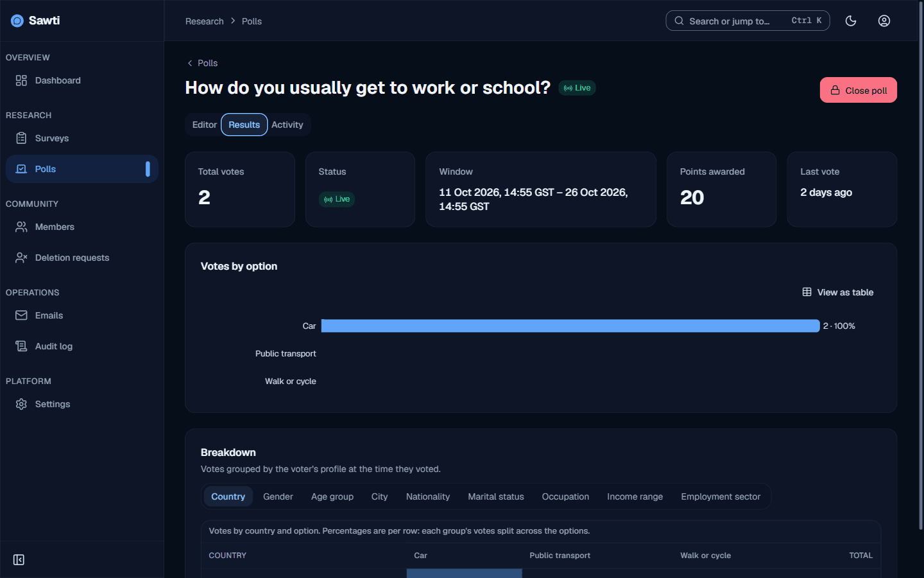Select Age group breakdown tab
This screenshot has height=578, width=924.
(x=332, y=496)
